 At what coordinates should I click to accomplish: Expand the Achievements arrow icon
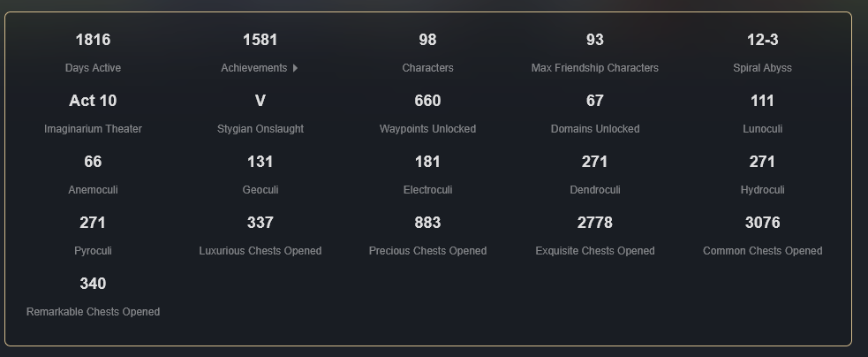(x=295, y=68)
